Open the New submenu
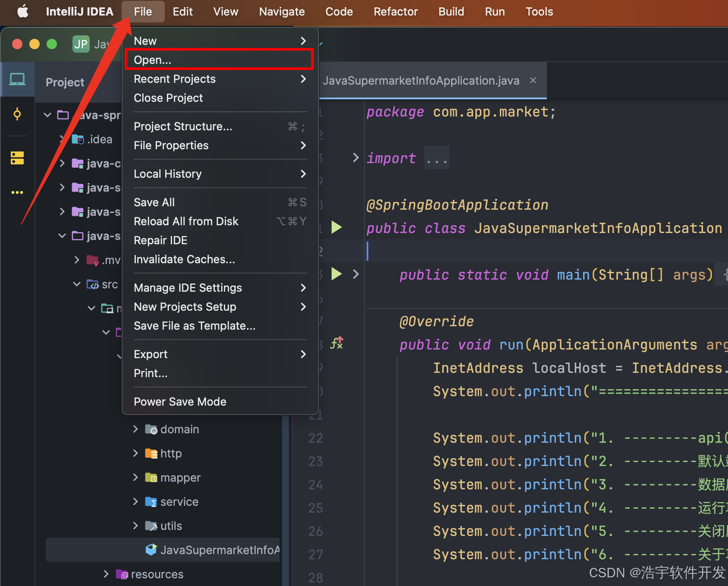The image size is (728, 586). tap(220, 41)
